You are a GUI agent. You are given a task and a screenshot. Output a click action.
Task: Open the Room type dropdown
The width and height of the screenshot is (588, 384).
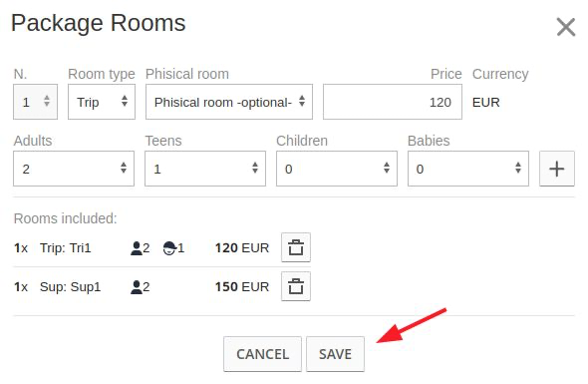[102, 102]
